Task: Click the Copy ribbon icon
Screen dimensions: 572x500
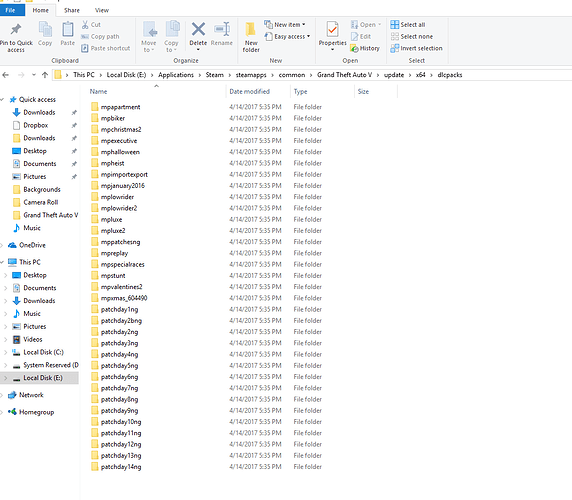Action: 45,29
